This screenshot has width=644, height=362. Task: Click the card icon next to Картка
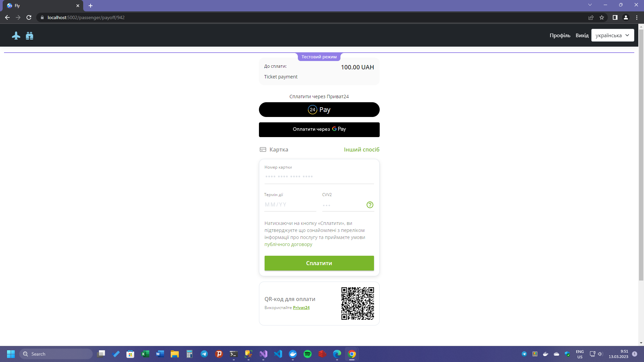[263, 149]
